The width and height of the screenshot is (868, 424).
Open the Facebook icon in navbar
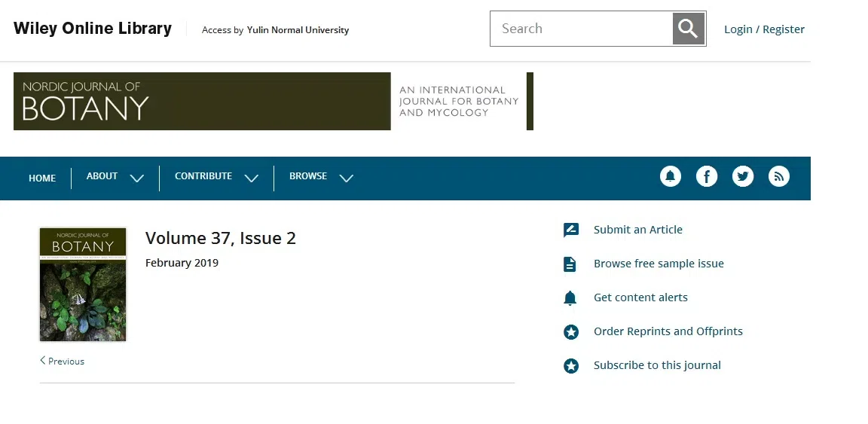pyautogui.click(x=706, y=176)
